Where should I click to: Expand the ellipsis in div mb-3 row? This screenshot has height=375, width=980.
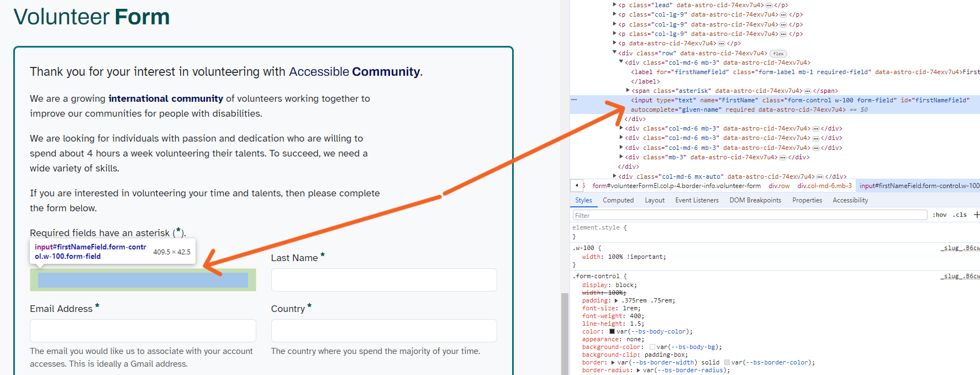782,157
